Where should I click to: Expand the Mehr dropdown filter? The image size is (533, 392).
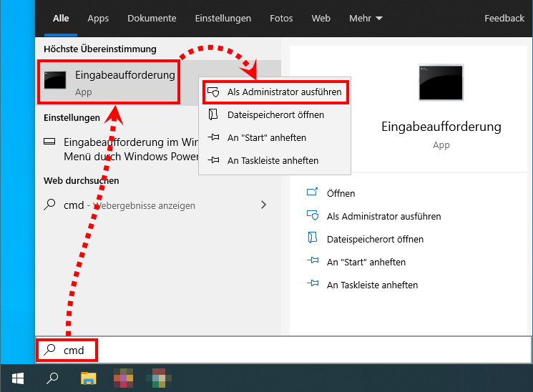tap(366, 18)
